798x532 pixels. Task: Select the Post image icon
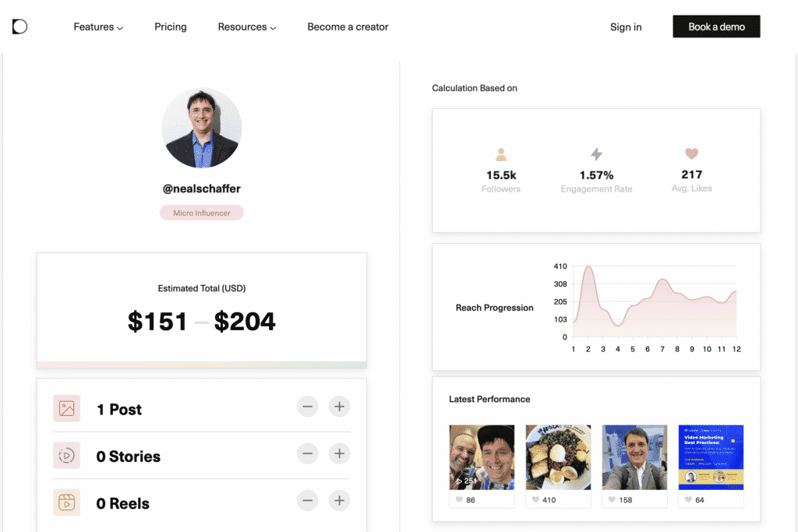click(67, 407)
